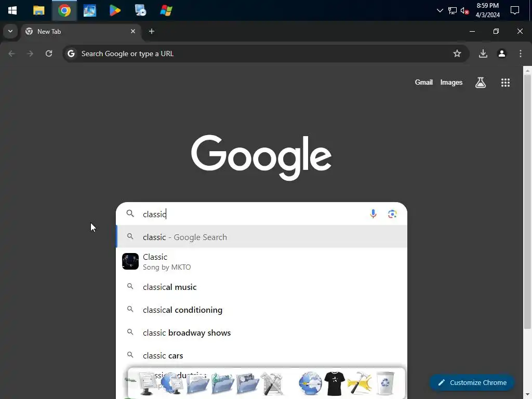Image resolution: width=532 pixels, height=399 pixels.
Task: Open the hammer-with-yellow-star dock icon
Action: coord(360,383)
